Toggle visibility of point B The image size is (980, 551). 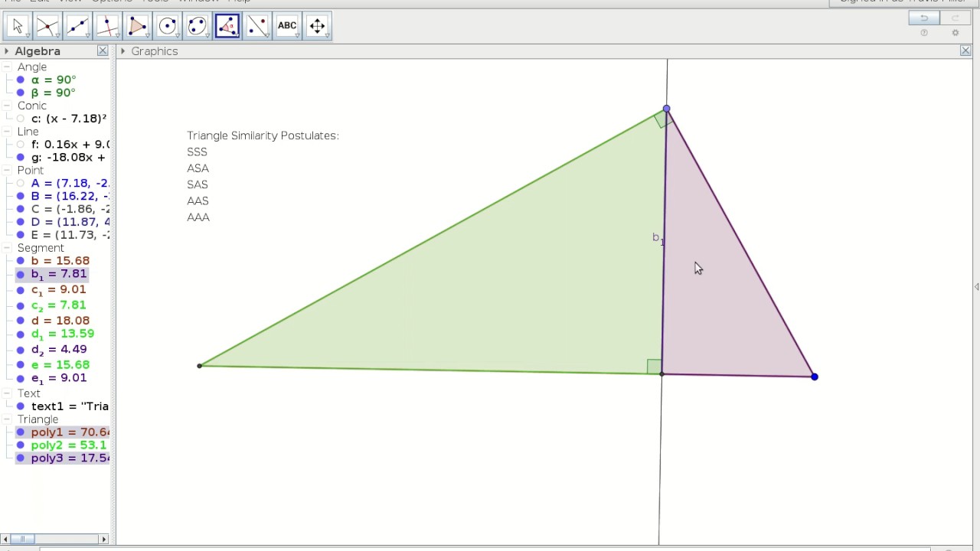pos(21,197)
